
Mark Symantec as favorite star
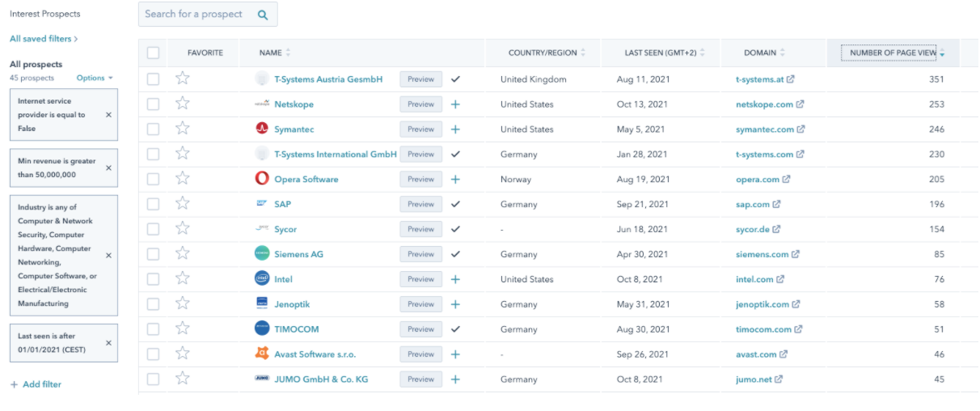183,129
